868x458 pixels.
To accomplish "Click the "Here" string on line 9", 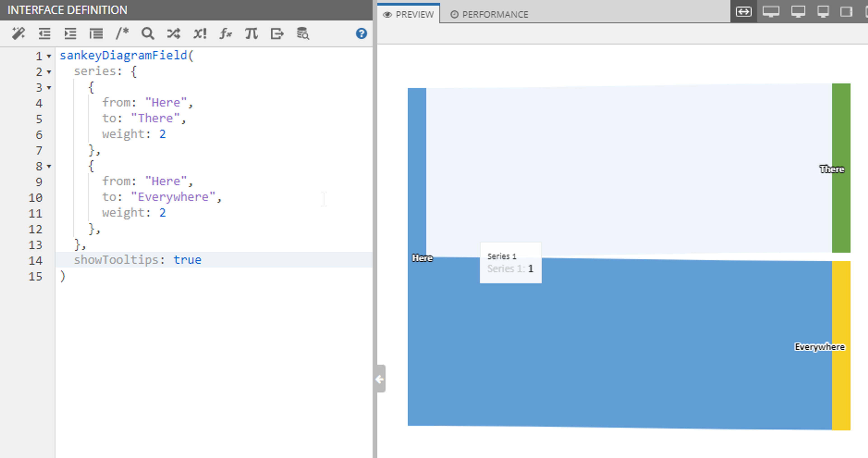I will (166, 181).
